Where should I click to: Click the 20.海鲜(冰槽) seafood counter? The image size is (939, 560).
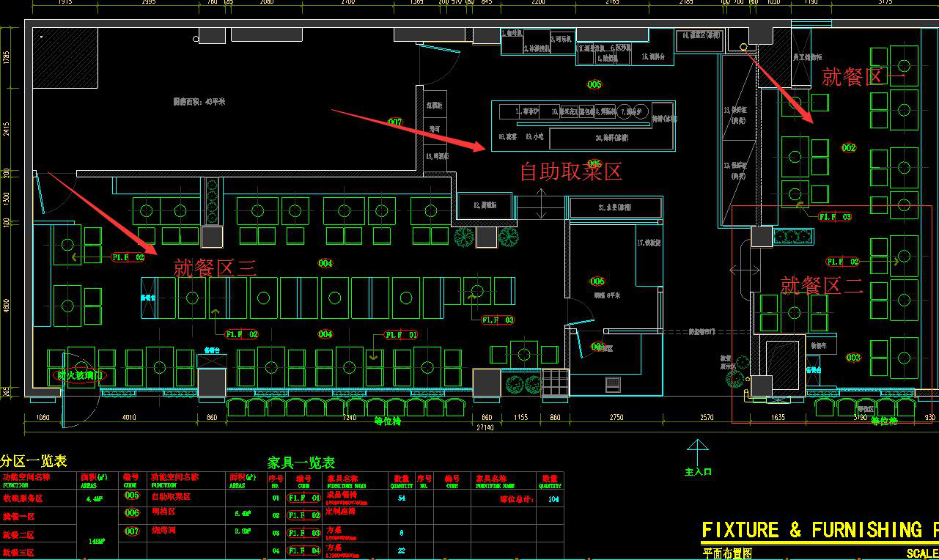(611, 138)
